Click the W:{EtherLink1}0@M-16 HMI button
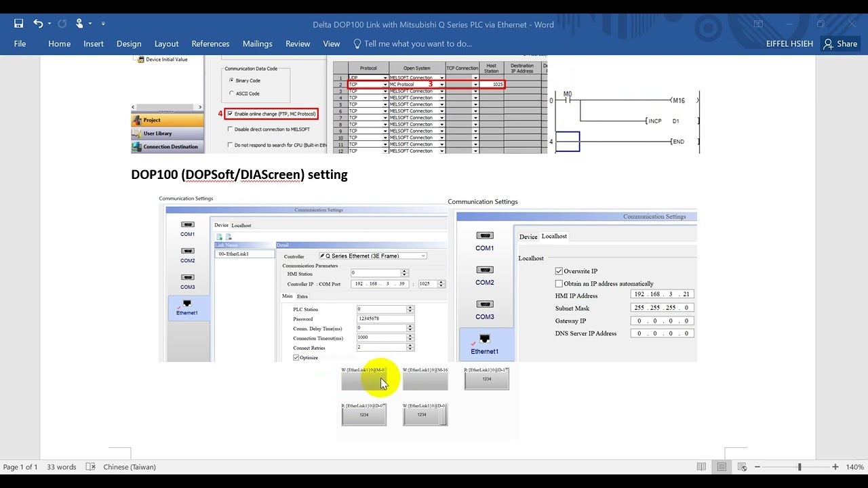 425,378
